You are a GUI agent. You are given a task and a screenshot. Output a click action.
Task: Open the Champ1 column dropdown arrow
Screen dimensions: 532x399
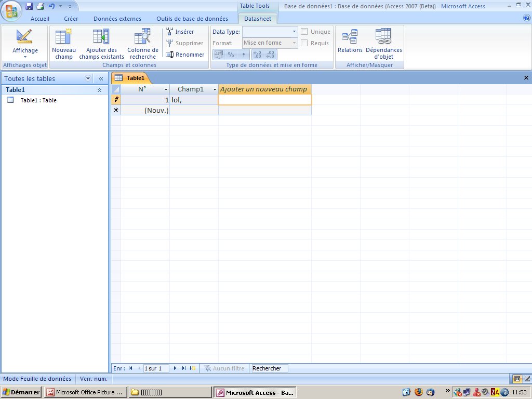pos(215,89)
